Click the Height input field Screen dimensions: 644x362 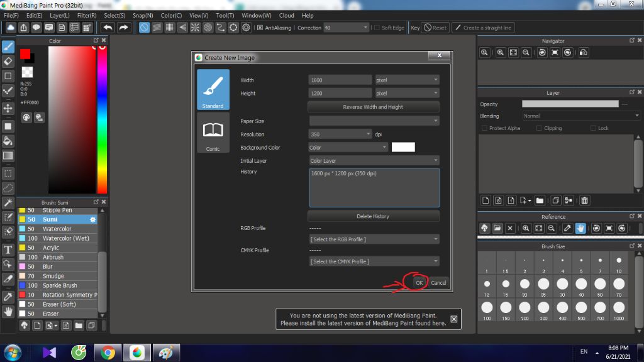[340, 93]
